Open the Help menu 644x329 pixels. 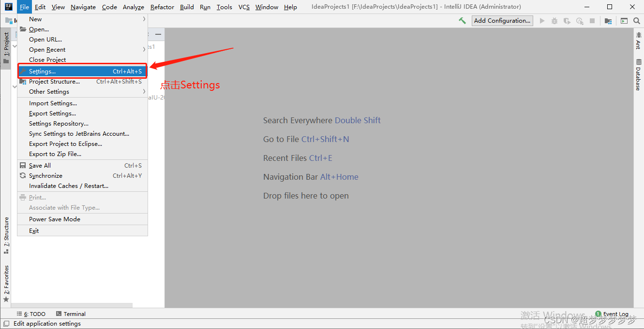point(290,7)
